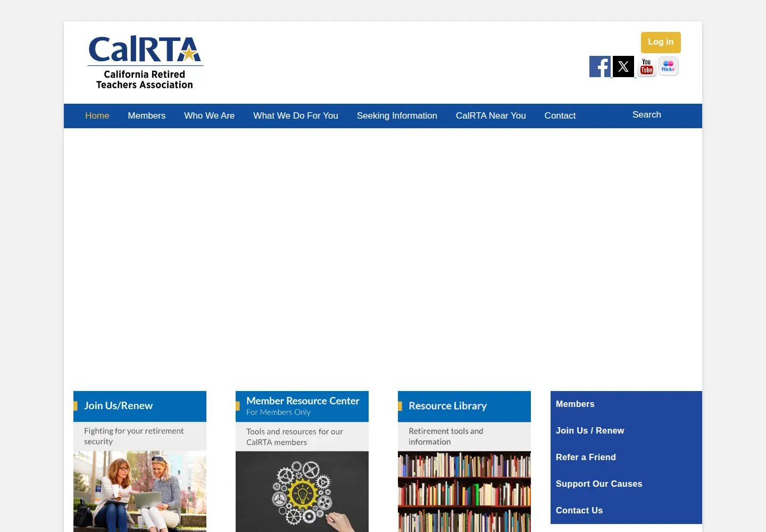
Task: Click the 'For Members Only' subtitle
Action: coord(278,412)
